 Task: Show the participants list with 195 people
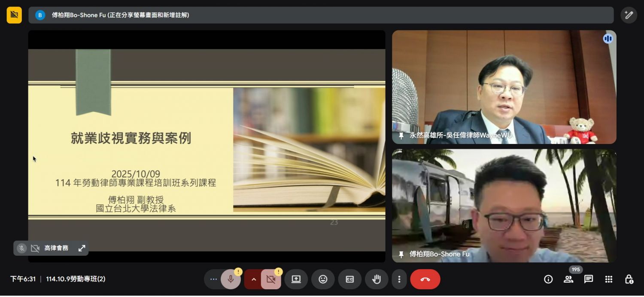[x=568, y=279]
